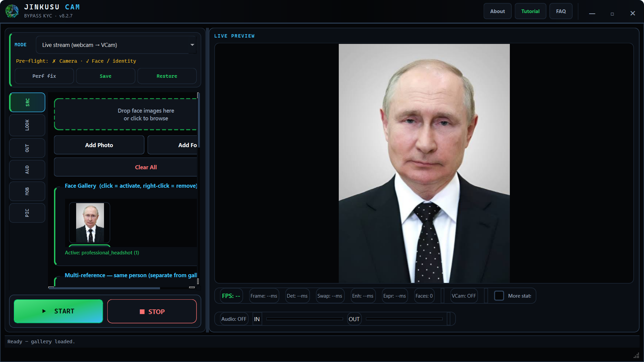Switch to the PIC tab

pyautogui.click(x=27, y=213)
